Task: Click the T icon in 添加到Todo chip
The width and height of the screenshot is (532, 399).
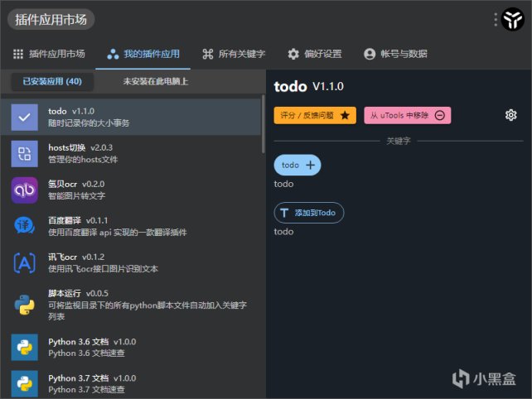Action: point(284,213)
